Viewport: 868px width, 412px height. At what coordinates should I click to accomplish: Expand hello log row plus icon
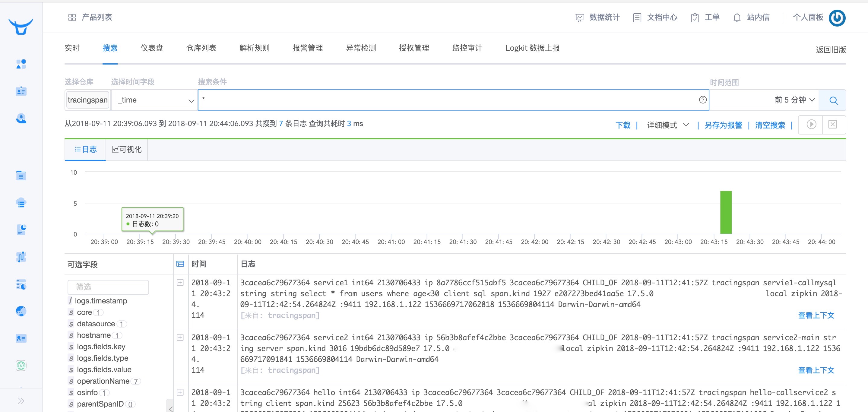pyautogui.click(x=180, y=392)
